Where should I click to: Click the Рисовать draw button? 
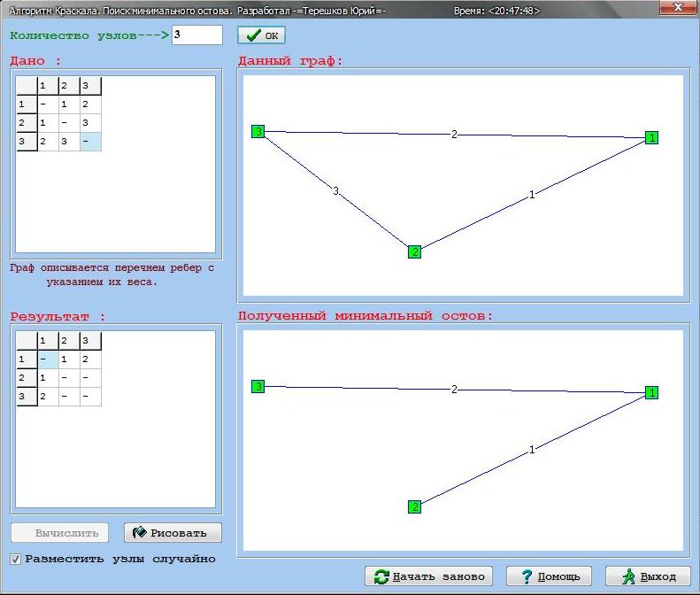173,533
